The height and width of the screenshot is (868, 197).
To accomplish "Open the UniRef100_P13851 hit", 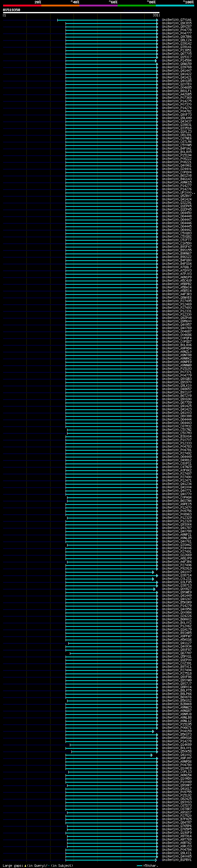I will click(176, 50).
